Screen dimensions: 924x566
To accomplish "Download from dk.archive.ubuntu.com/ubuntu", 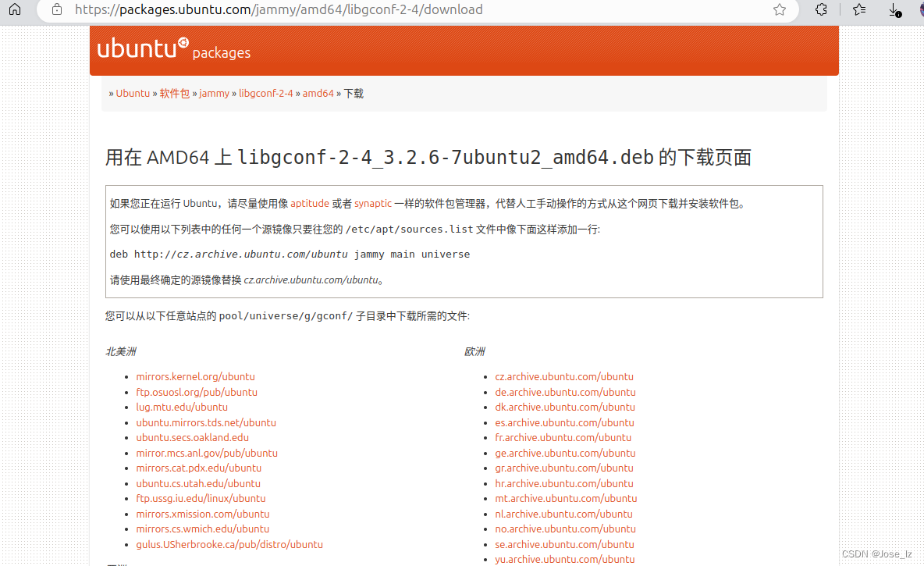I will 565,407.
